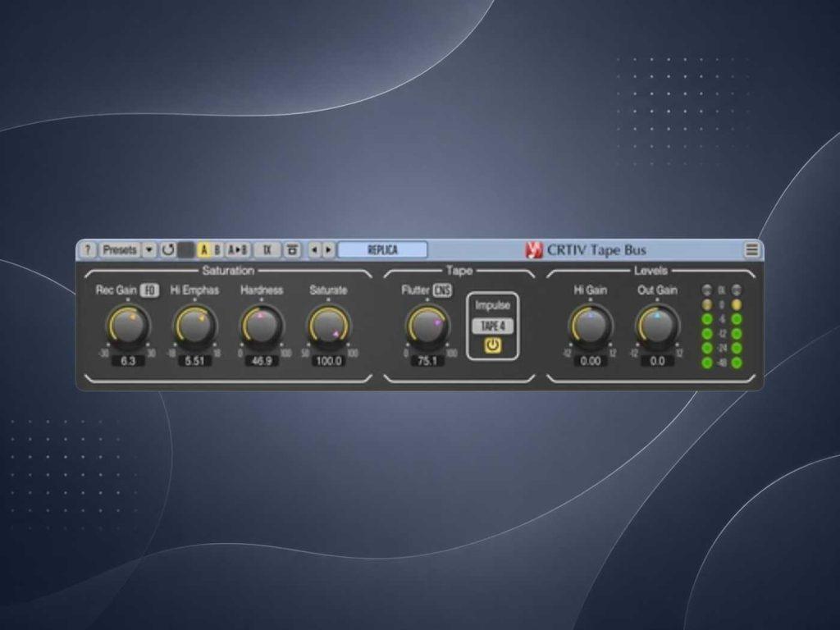Click the CRTIV Tape Bus title text
The height and width of the screenshot is (630, 840).
pos(596,250)
